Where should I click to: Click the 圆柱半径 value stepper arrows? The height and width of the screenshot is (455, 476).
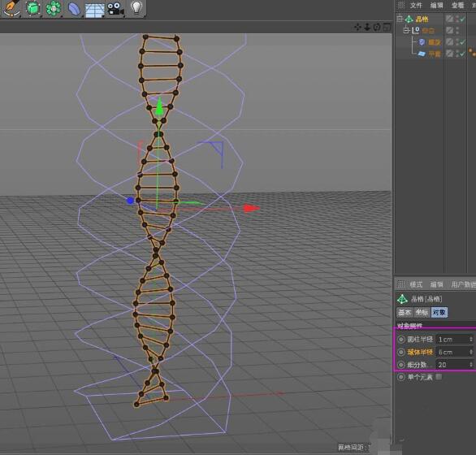tap(471, 339)
